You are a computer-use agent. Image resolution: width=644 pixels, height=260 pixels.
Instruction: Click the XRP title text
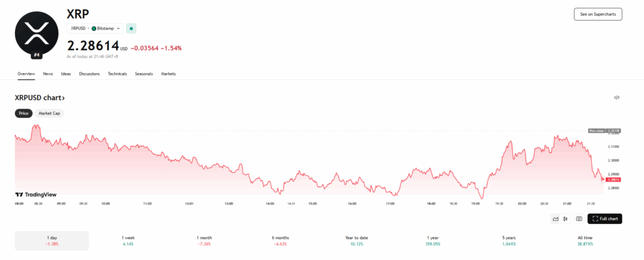click(77, 14)
